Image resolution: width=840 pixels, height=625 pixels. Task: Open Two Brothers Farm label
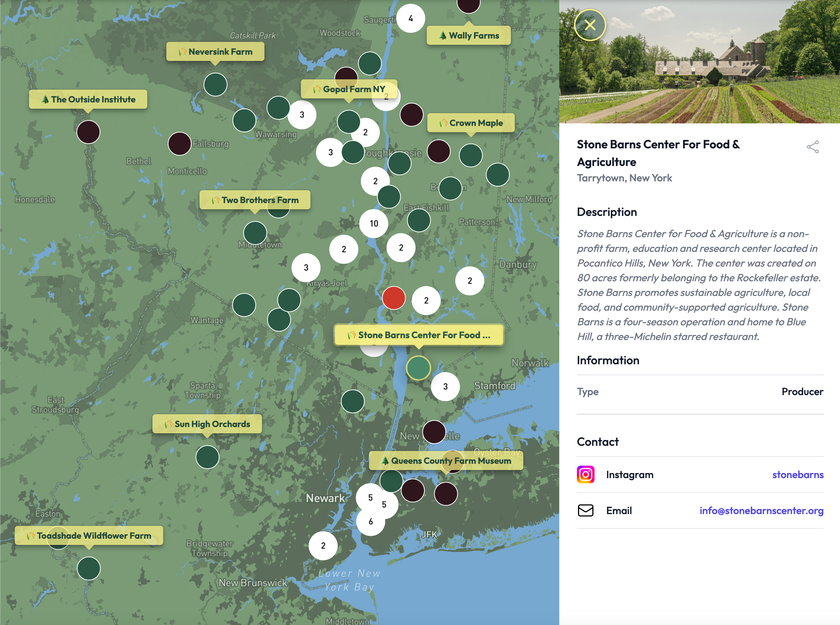coord(255,200)
